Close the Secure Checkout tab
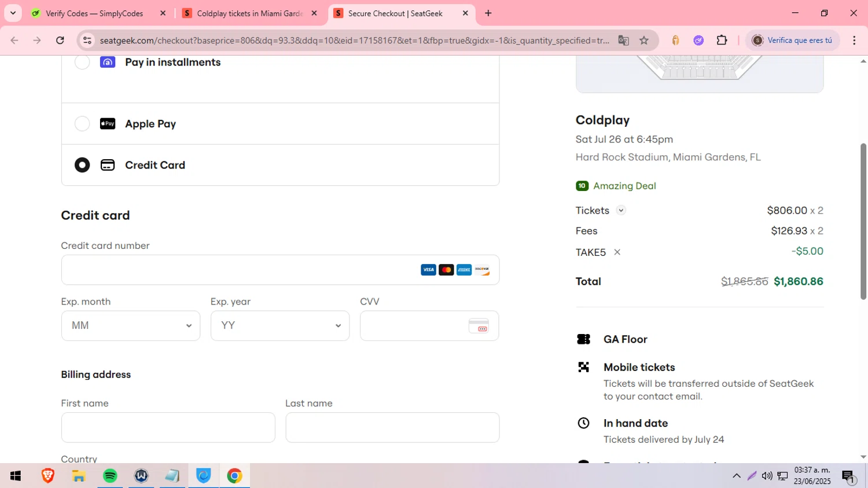This screenshot has width=868, height=488. click(x=465, y=13)
